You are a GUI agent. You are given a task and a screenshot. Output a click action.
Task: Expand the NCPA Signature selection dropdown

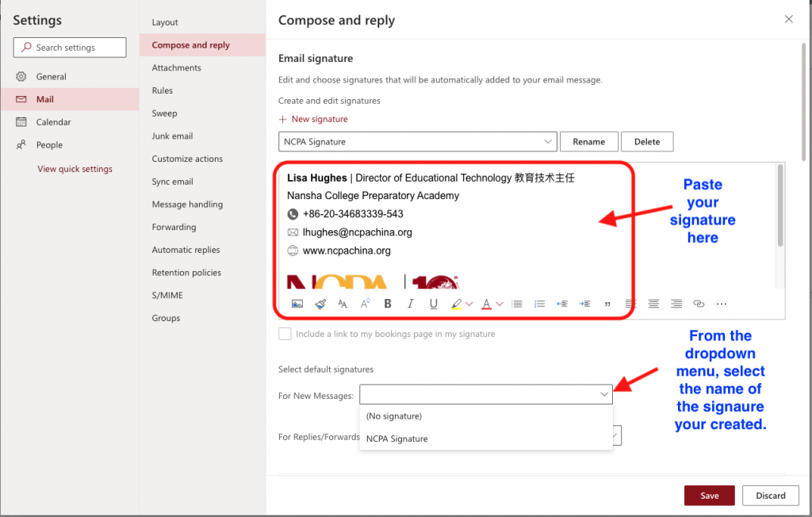coord(548,142)
